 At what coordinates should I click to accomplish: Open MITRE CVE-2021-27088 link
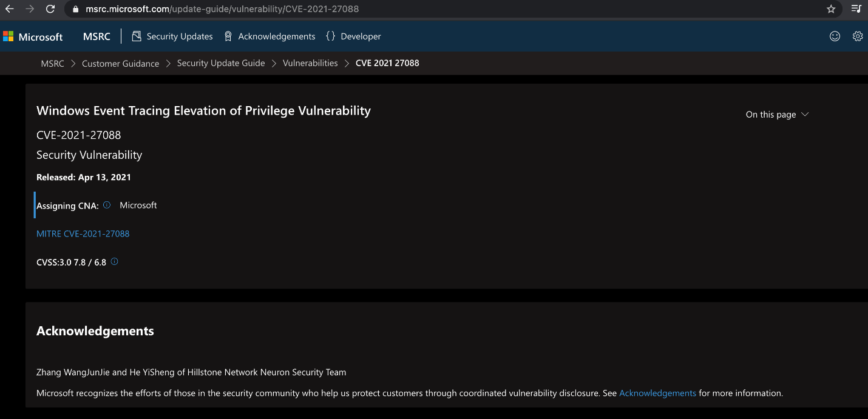pyautogui.click(x=83, y=233)
